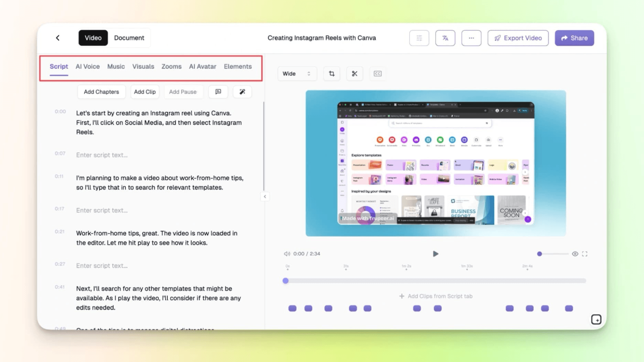Click script text 'Next, I'll search for any other'

[158, 298]
